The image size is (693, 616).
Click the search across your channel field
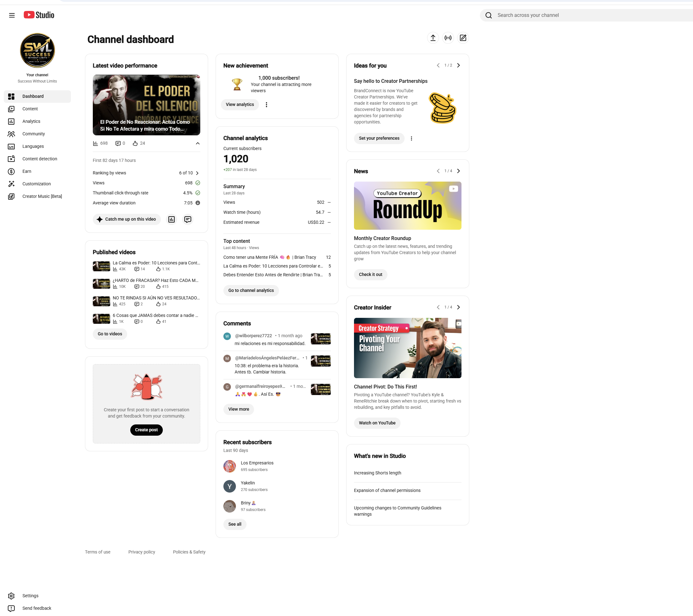tap(586, 15)
